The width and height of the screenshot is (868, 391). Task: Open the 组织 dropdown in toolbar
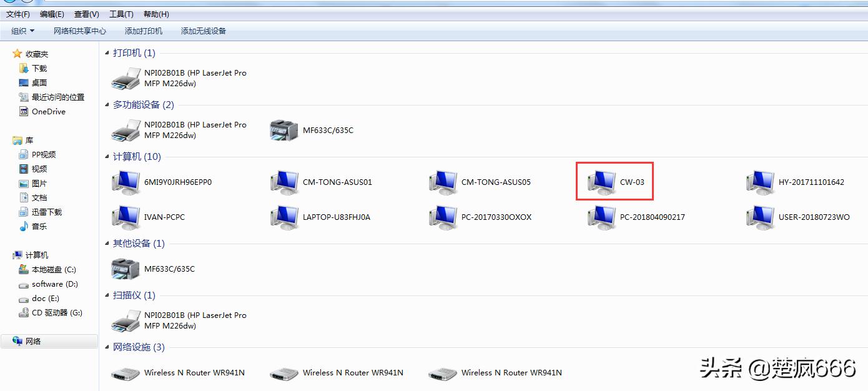point(23,31)
